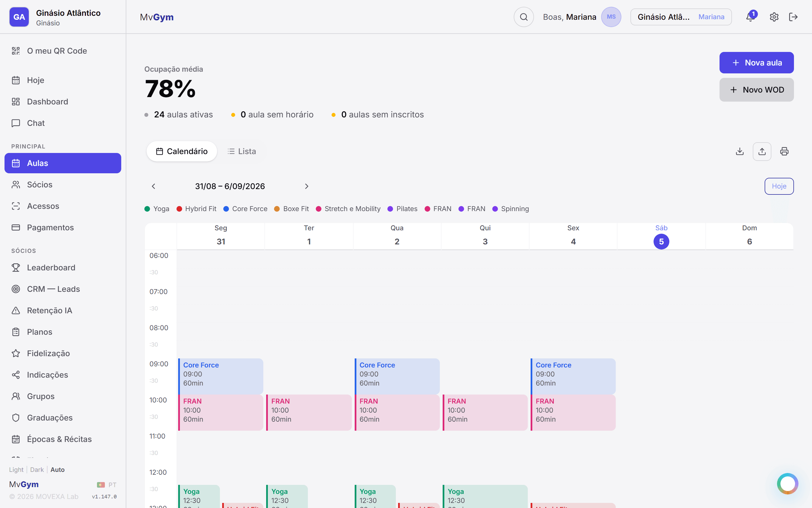The width and height of the screenshot is (812, 508).
Task: Click the Épocas & Récitas calendar icon
Action: (16, 439)
